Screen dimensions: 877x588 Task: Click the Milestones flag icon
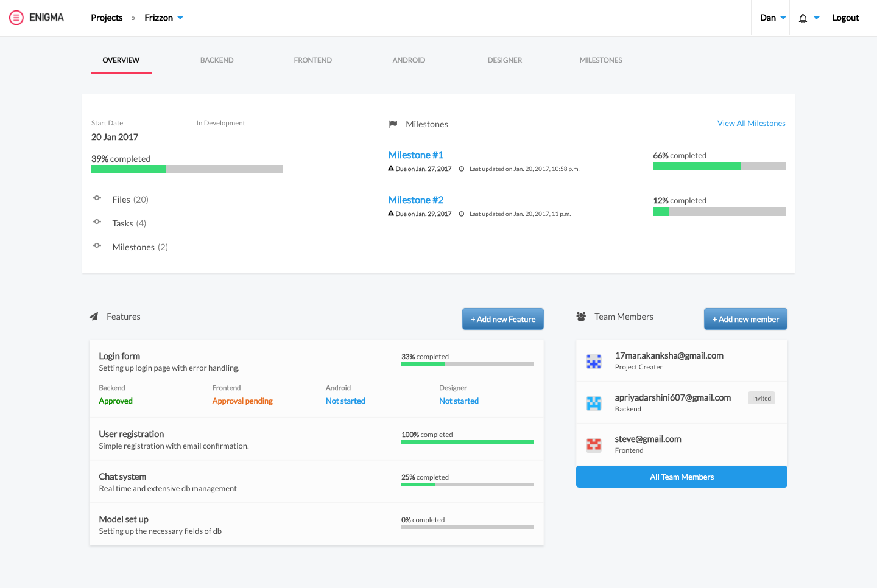pos(393,124)
